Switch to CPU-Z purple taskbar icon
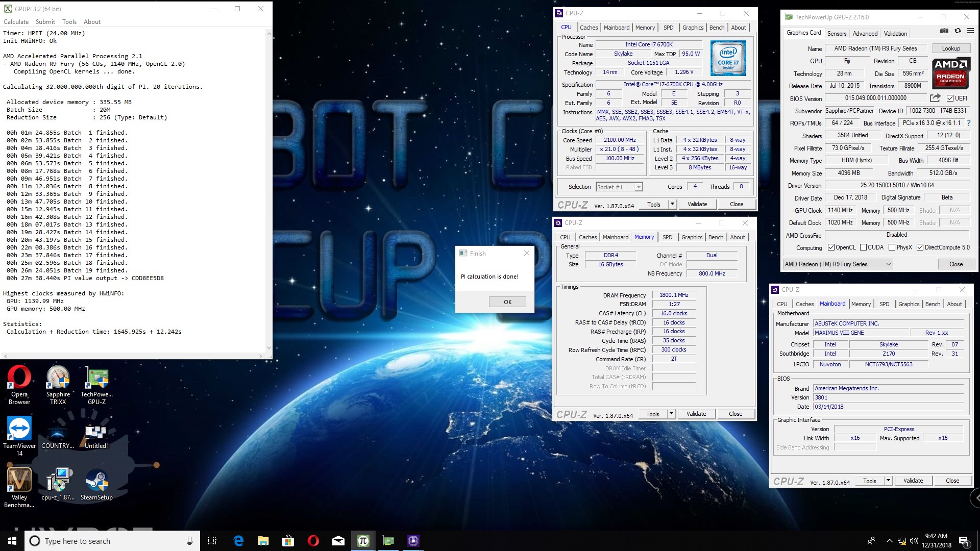Image resolution: width=980 pixels, height=551 pixels. (413, 541)
